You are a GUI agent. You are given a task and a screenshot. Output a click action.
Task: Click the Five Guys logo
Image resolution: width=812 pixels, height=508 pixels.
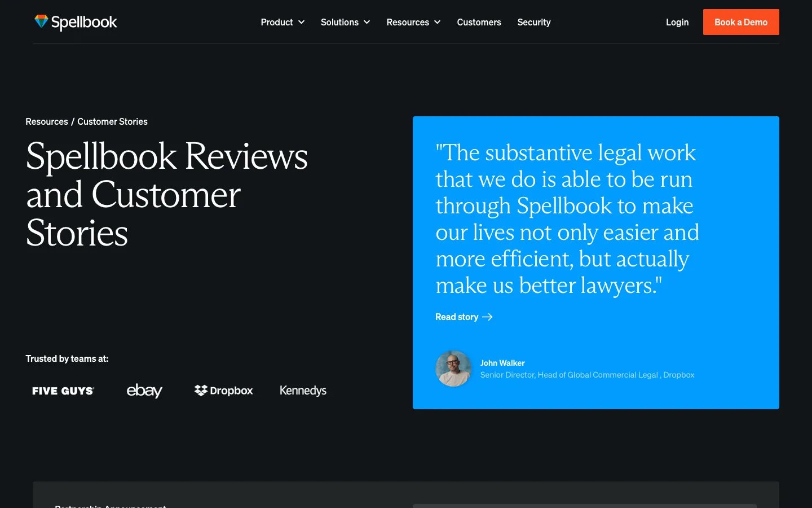[63, 391]
